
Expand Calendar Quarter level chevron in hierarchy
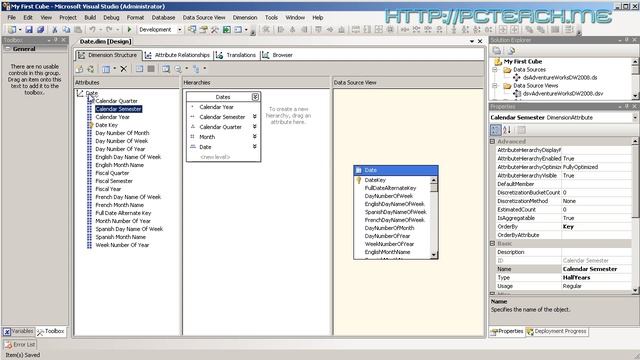click(x=254, y=127)
